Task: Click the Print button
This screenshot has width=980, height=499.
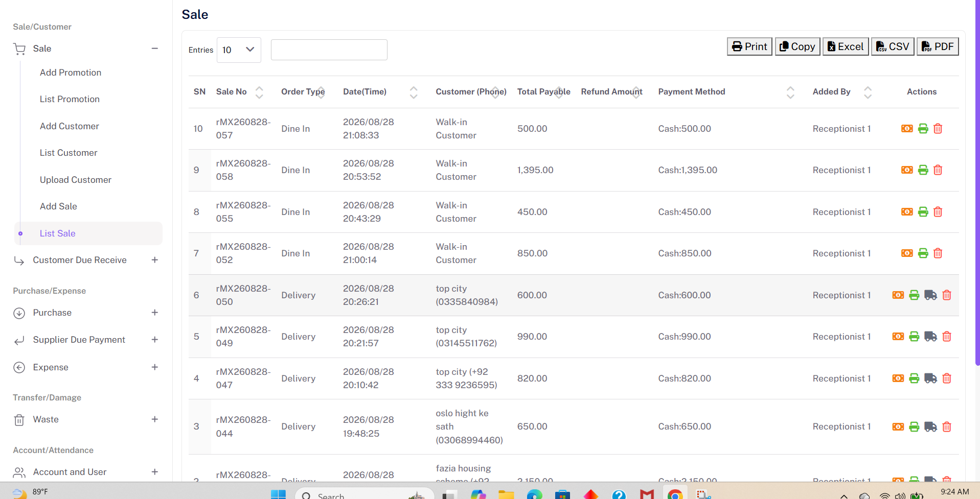Action: pos(749,46)
